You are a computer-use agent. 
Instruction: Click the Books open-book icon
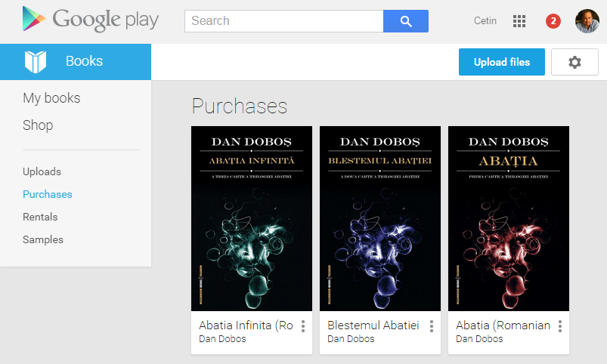pos(36,61)
